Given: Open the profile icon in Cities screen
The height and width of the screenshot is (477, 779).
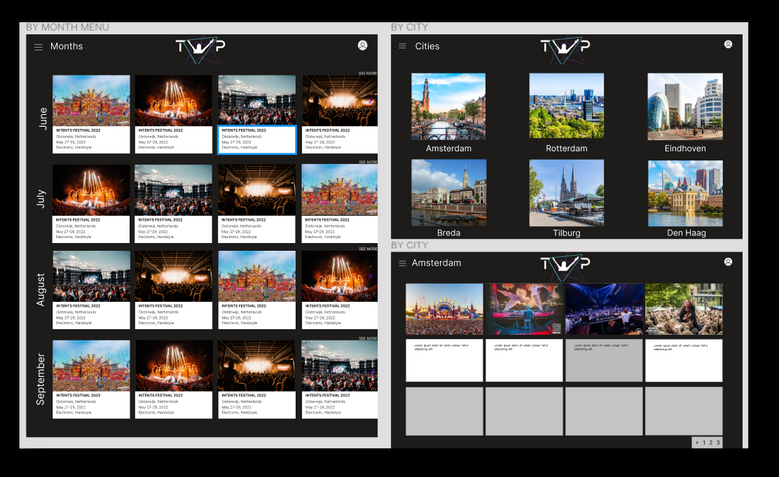Looking at the screenshot, I should click(728, 44).
